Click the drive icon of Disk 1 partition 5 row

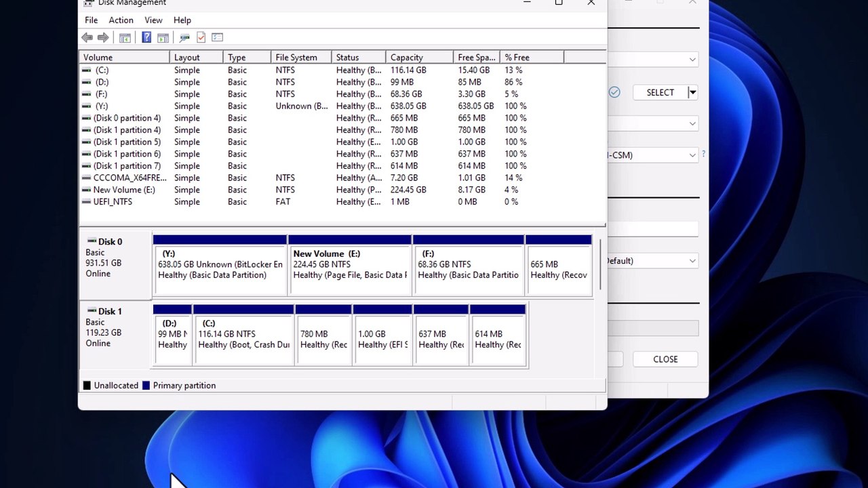click(87, 142)
